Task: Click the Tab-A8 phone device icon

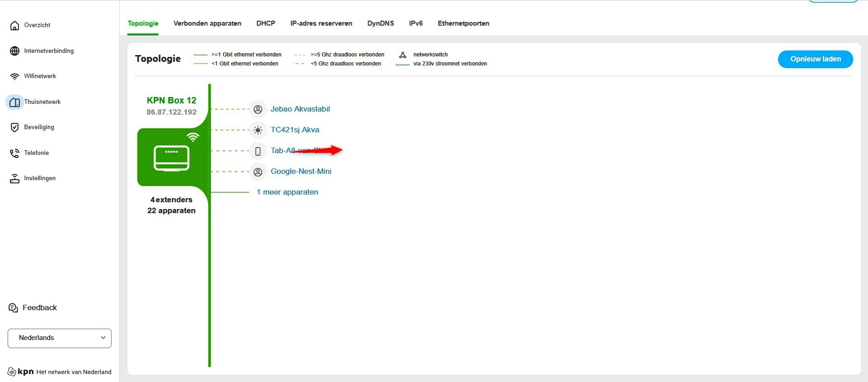Action: click(258, 151)
